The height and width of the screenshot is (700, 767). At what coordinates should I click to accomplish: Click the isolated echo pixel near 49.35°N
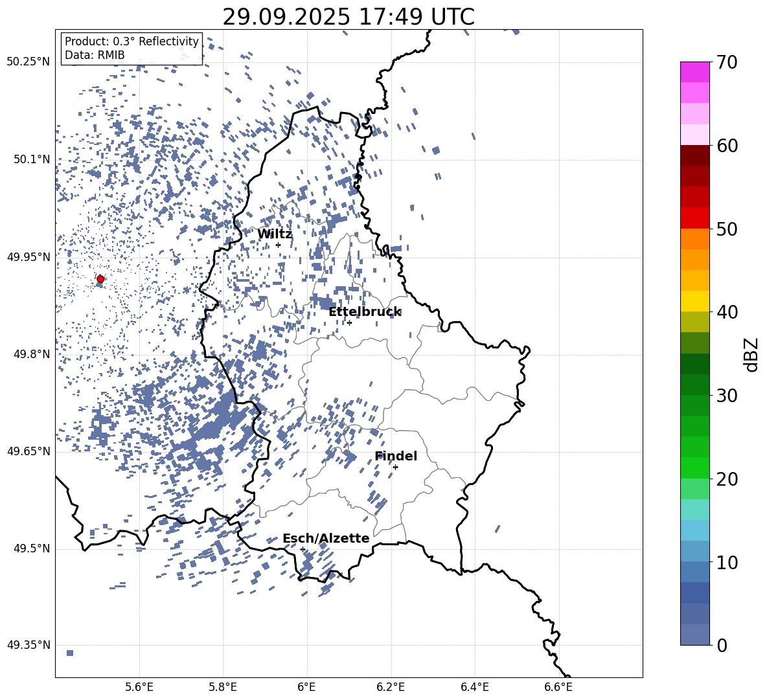70,653
